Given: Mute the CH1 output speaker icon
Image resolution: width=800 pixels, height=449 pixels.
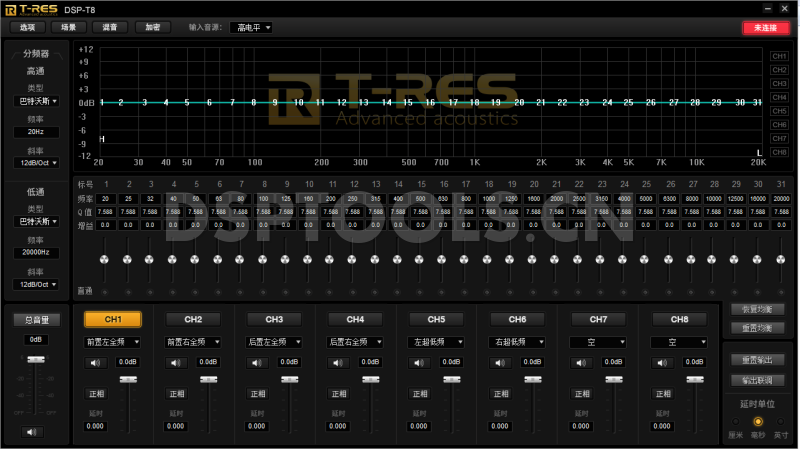Looking at the screenshot, I should pyautogui.click(x=95, y=363).
